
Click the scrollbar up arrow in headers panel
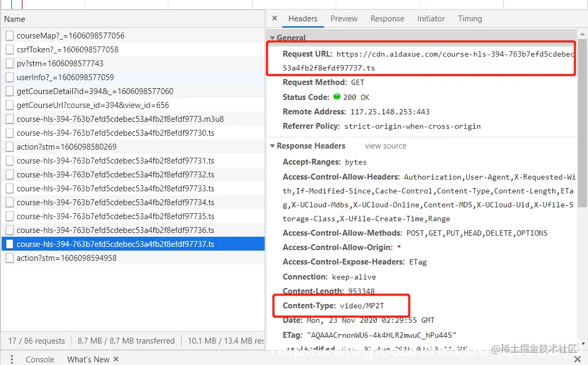pos(582,34)
